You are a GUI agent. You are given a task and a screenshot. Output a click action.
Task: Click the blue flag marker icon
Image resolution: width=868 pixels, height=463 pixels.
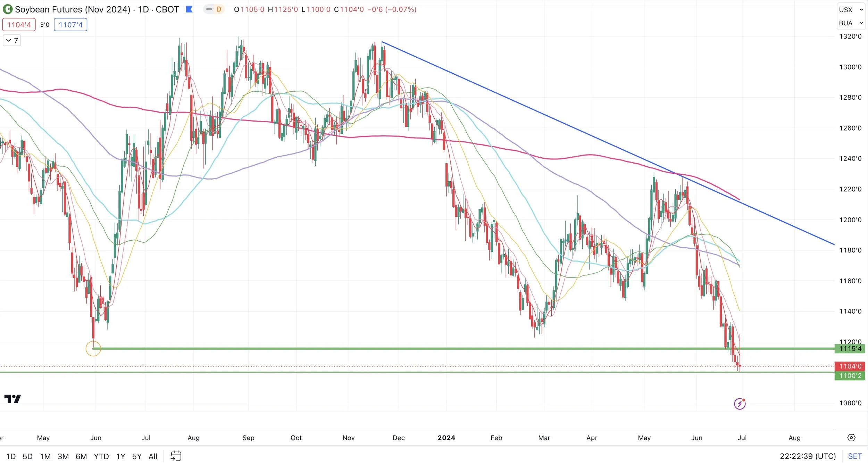189,9
